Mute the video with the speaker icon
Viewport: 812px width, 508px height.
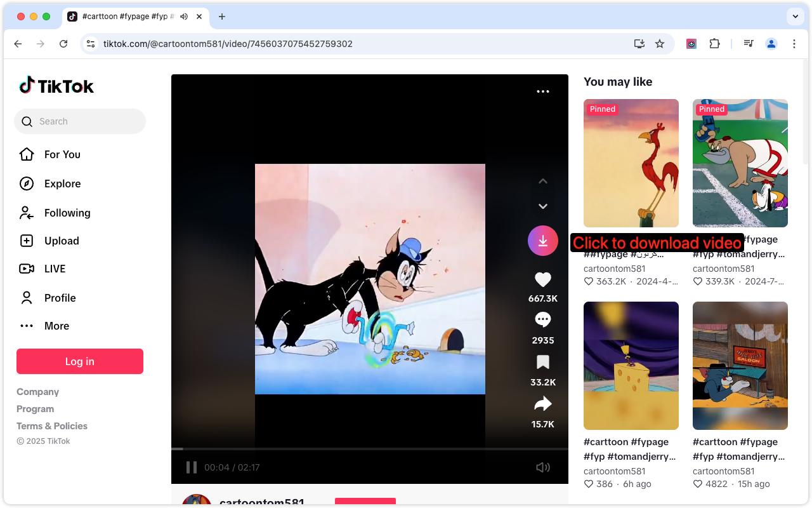543,467
